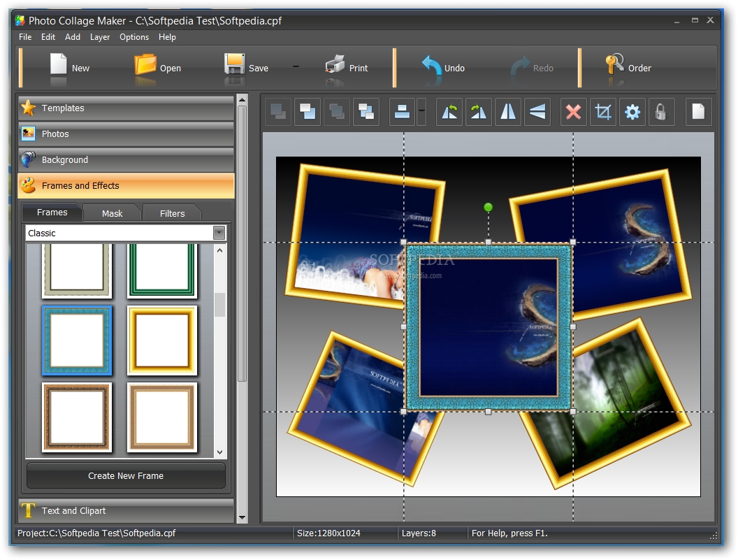Click the frame list scroll-up arrow
738x560 pixels.
pyautogui.click(x=220, y=250)
